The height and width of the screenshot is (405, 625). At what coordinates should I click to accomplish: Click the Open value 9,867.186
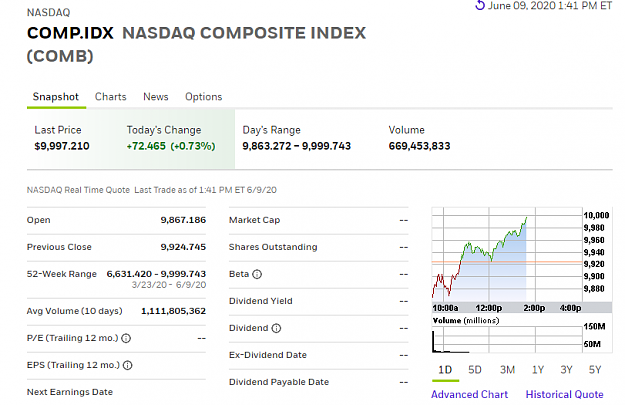click(183, 220)
